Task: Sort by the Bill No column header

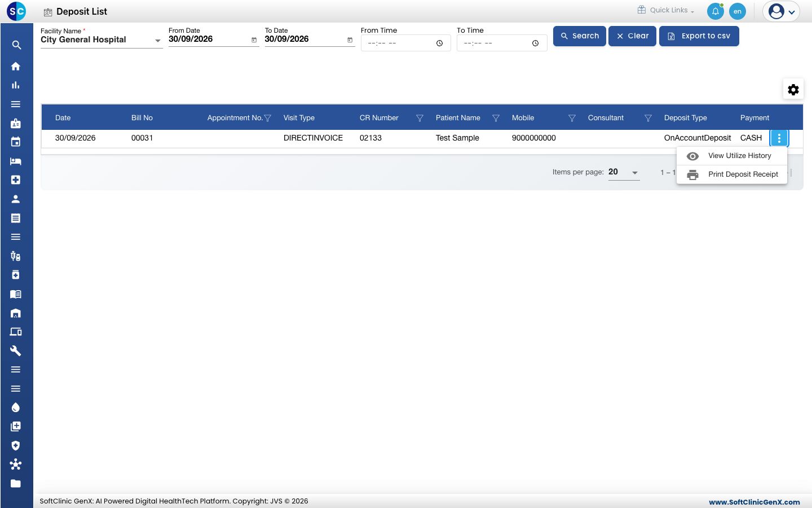Action: (142, 118)
